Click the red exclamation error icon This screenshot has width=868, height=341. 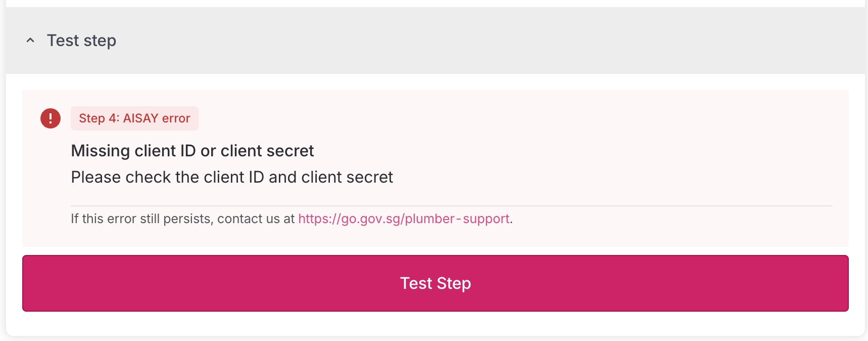51,118
